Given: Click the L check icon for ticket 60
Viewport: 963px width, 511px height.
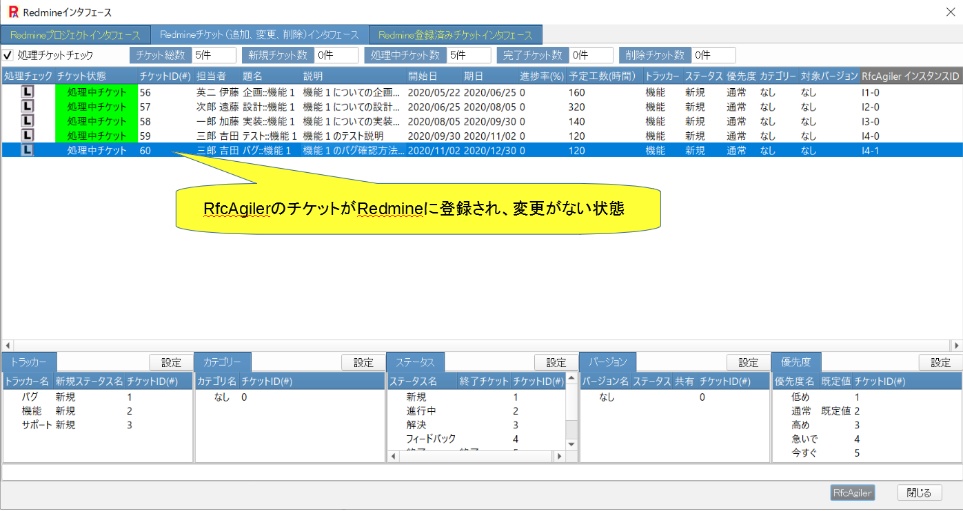Looking at the screenshot, I should point(28,150).
